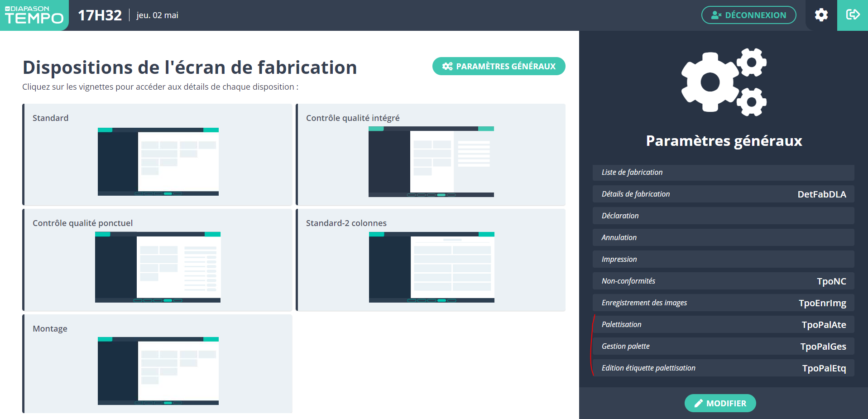
Task: Open settings via the header gear icon
Action: [821, 15]
